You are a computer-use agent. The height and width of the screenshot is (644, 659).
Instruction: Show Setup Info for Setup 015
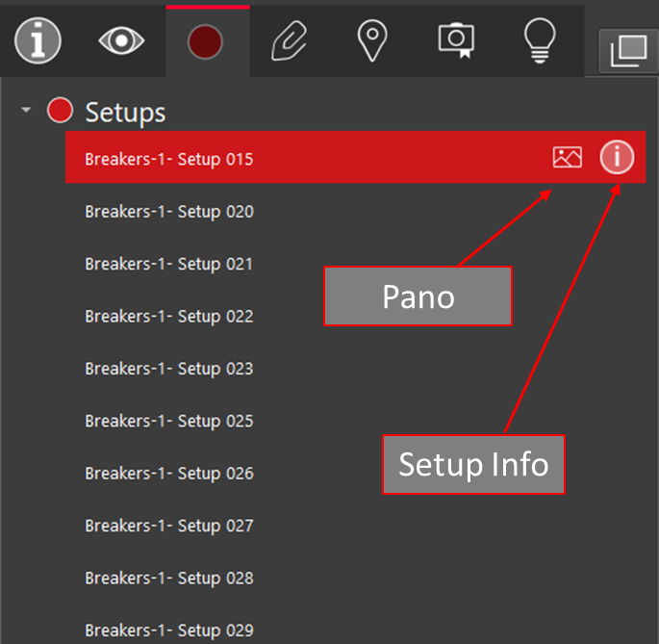click(x=617, y=157)
